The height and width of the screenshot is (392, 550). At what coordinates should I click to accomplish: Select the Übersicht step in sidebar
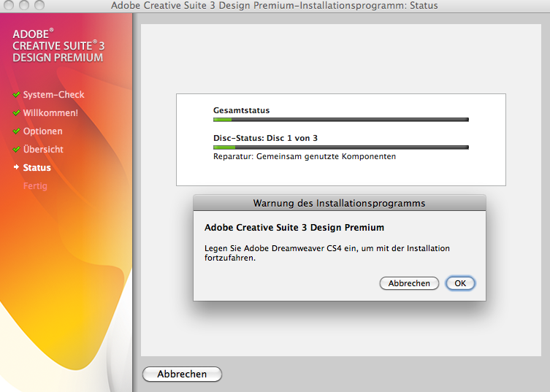click(x=43, y=150)
